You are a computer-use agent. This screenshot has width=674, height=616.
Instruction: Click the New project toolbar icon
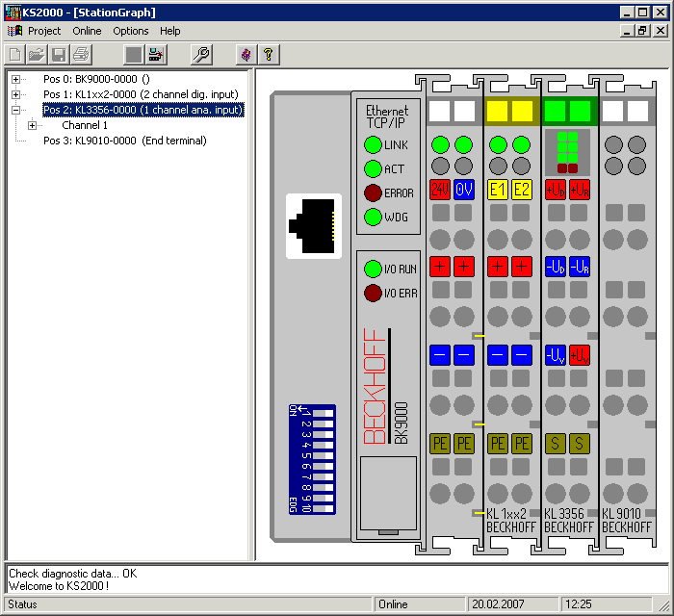tap(15, 55)
